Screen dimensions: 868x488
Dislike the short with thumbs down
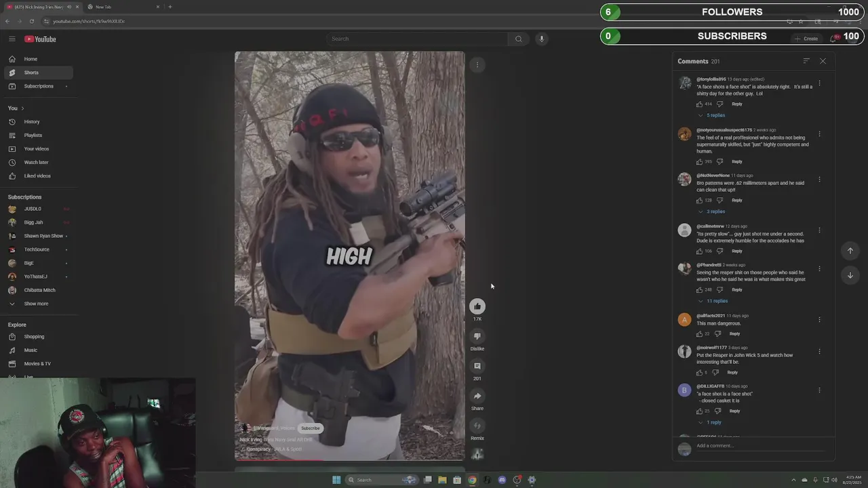pyautogui.click(x=477, y=336)
